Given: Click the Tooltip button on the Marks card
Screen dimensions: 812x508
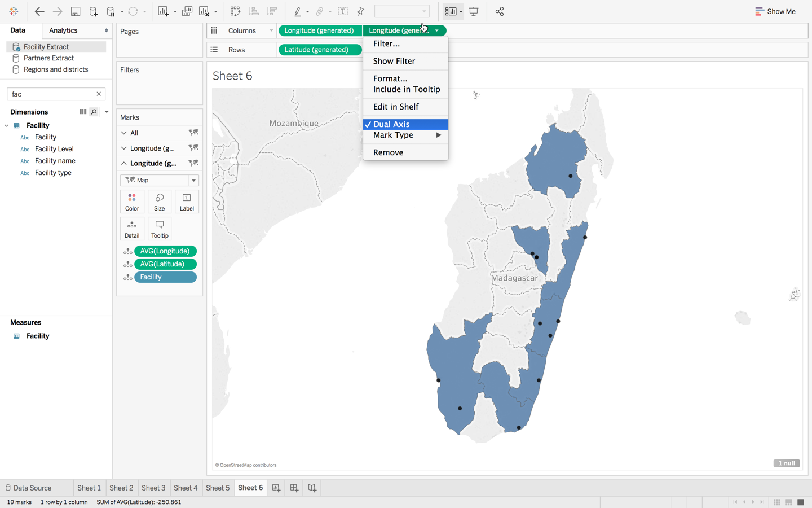Looking at the screenshot, I should pyautogui.click(x=159, y=228).
